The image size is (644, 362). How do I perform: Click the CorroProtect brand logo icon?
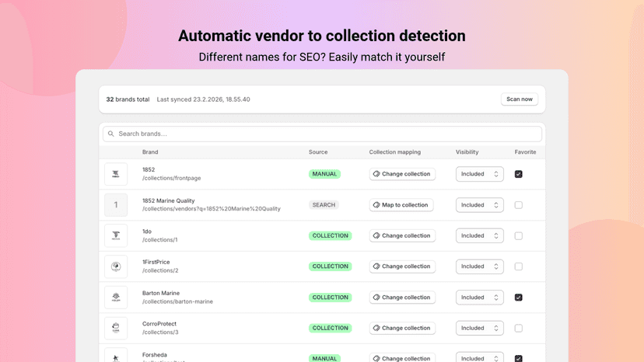116,328
